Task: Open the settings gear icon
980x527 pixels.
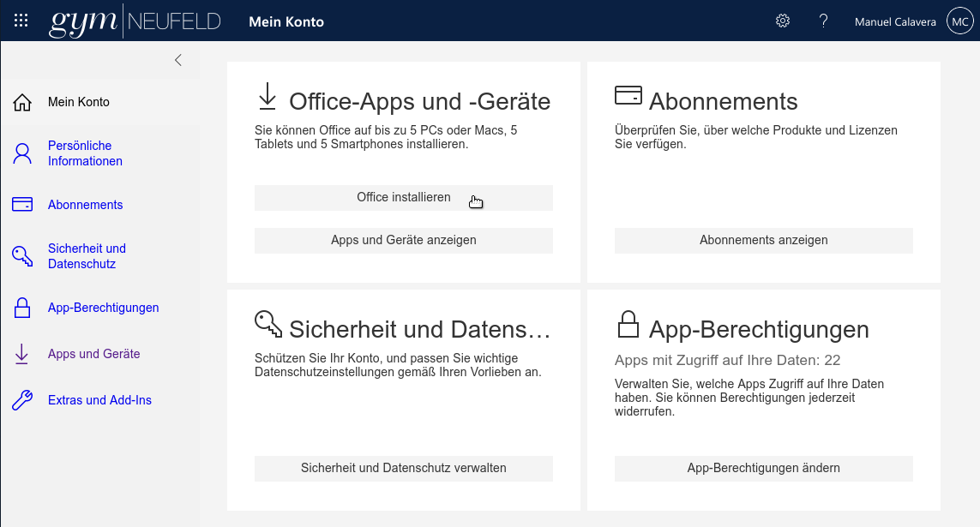Action: pyautogui.click(x=782, y=21)
